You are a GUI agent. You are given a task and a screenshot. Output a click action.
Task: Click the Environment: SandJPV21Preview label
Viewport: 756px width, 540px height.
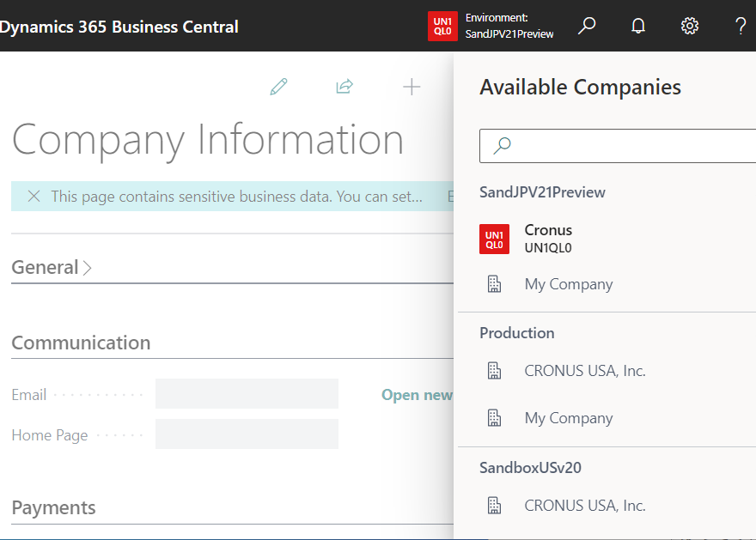pyautogui.click(x=509, y=26)
